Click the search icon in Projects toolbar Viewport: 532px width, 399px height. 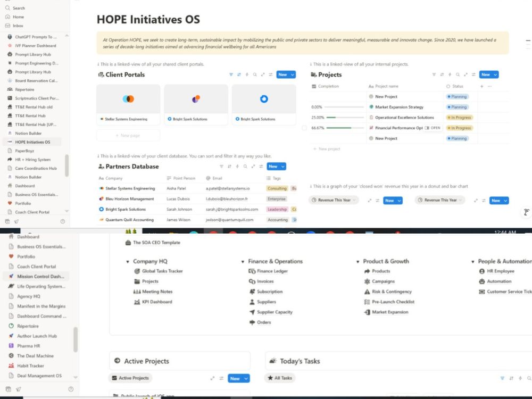[458, 74]
